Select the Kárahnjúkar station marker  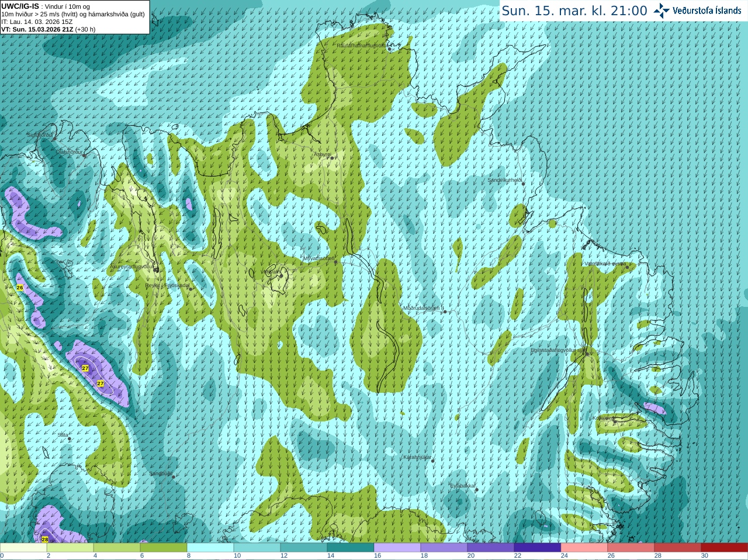pos(433,461)
